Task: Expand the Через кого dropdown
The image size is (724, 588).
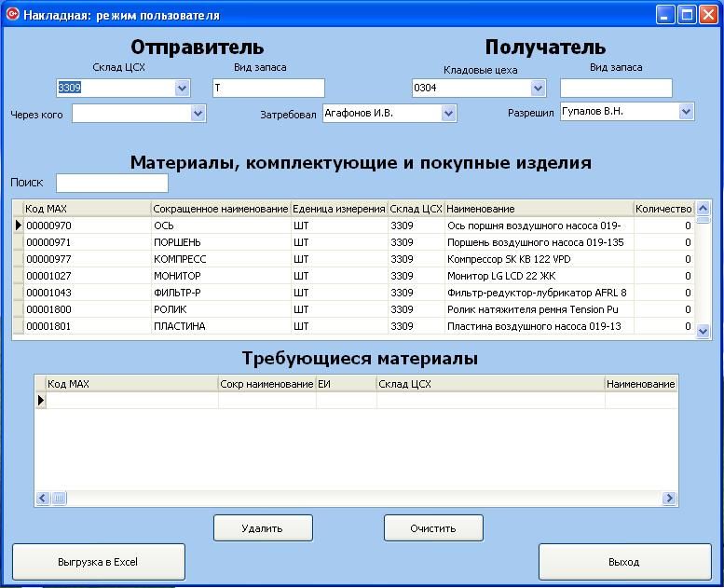Action: (198, 113)
